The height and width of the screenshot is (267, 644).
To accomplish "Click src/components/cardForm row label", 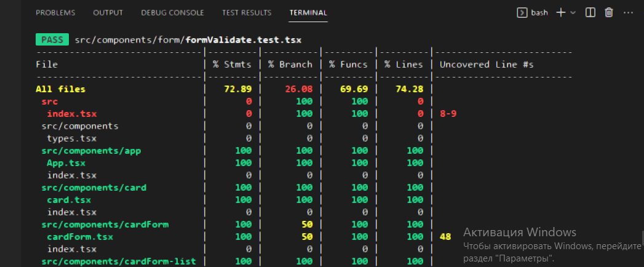I will tap(105, 225).
